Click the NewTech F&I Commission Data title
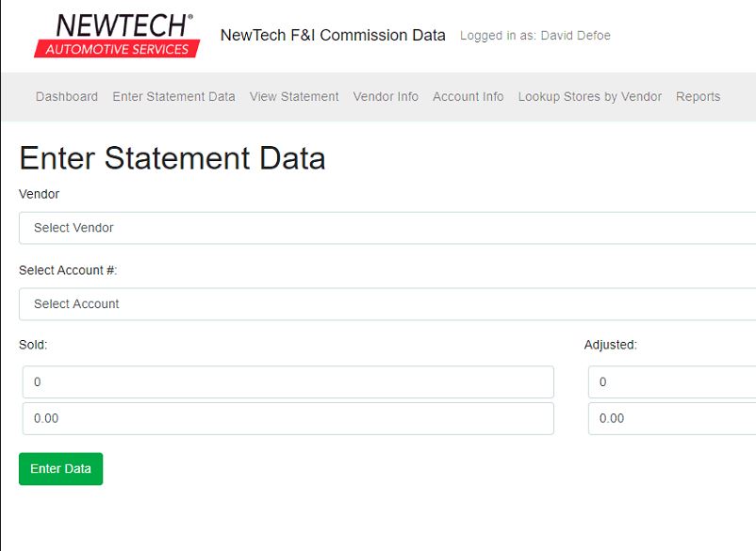This screenshot has width=756, height=551. click(333, 36)
